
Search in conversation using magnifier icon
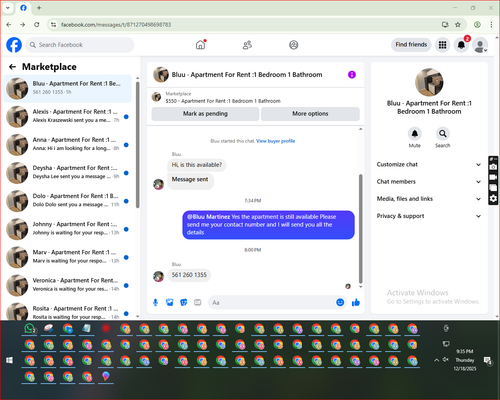point(443,134)
